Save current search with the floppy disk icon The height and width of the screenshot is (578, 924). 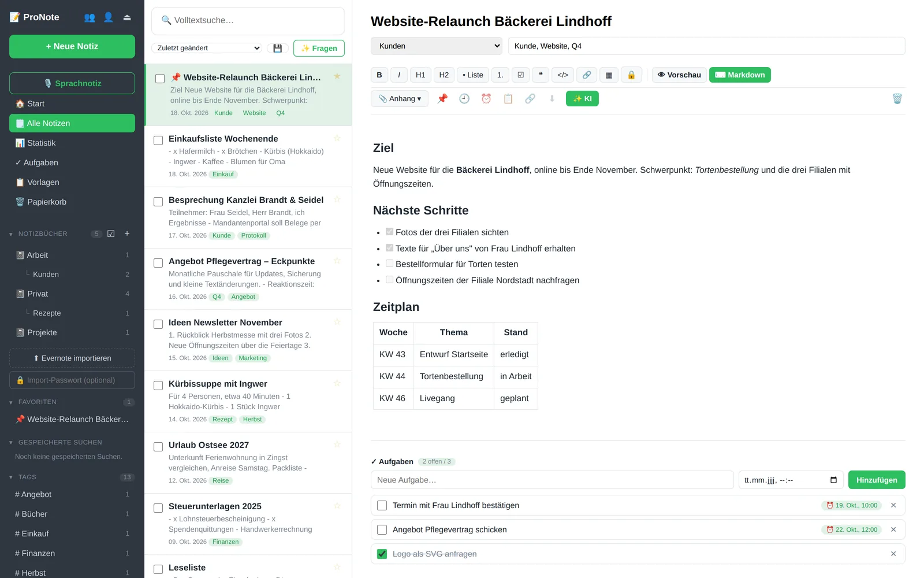(278, 49)
